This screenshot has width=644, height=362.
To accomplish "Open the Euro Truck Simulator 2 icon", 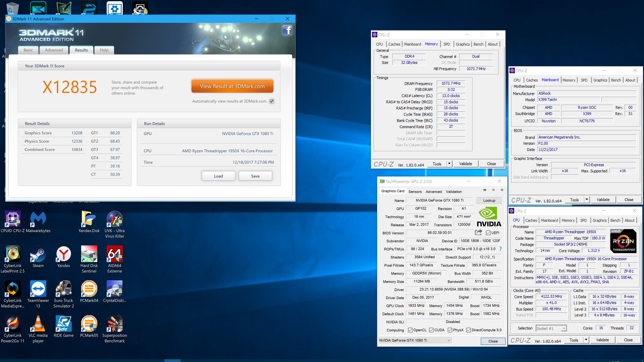I will (64, 295).
